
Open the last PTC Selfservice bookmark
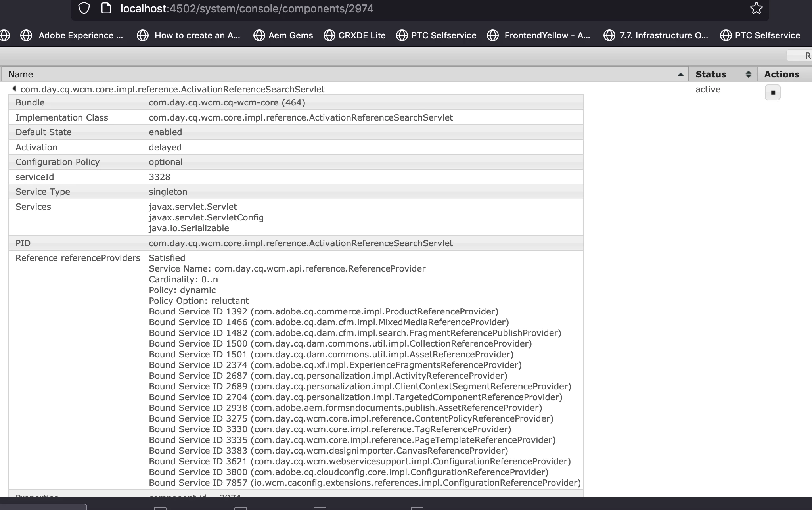767,35
